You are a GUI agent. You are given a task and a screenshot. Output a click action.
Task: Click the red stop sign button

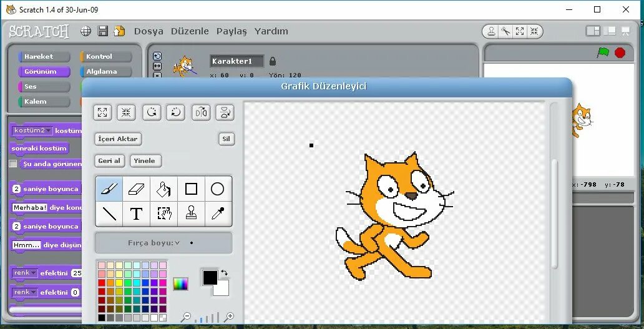(x=620, y=52)
